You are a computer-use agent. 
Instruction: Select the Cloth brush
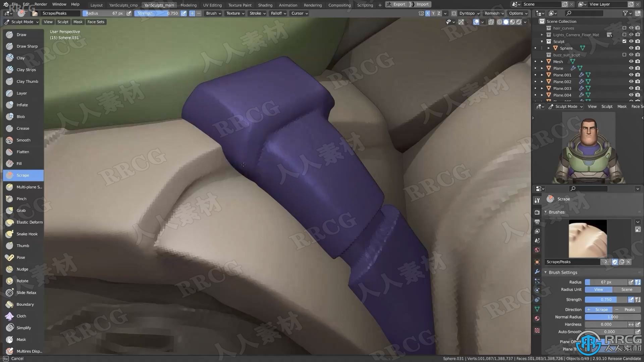(x=23, y=316)
